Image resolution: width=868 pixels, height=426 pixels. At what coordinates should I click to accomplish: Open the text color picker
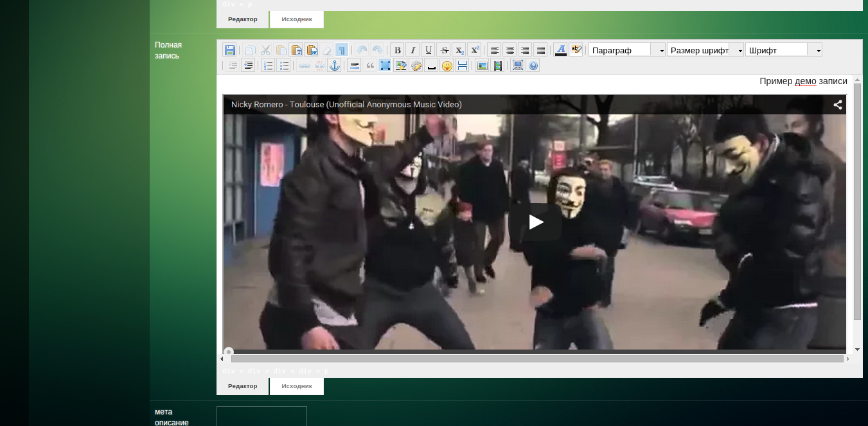pos(561,50)
